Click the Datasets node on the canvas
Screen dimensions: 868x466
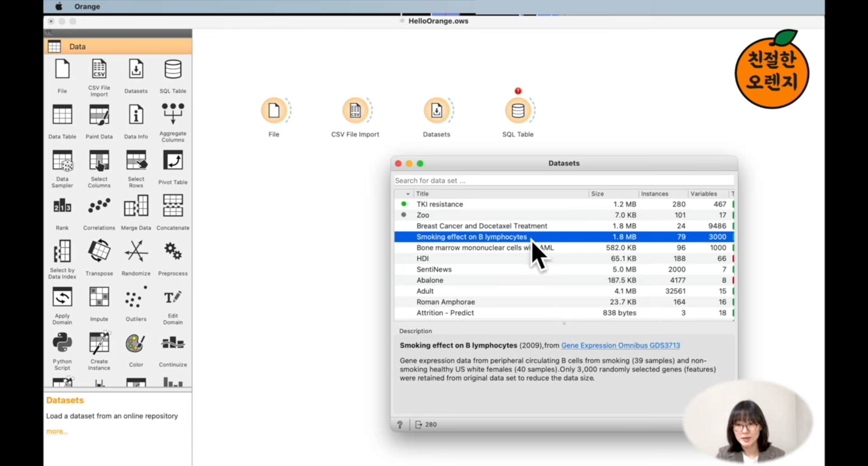pos(437,110)
